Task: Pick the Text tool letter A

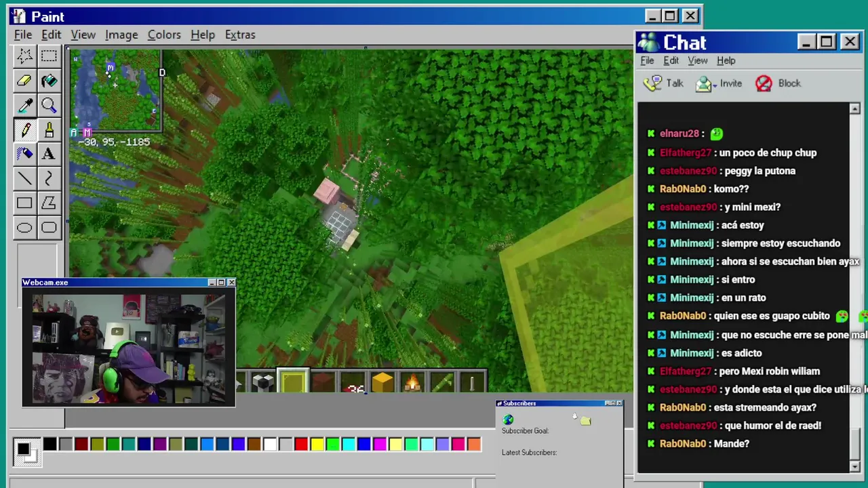Action: (x=49, y=154)
